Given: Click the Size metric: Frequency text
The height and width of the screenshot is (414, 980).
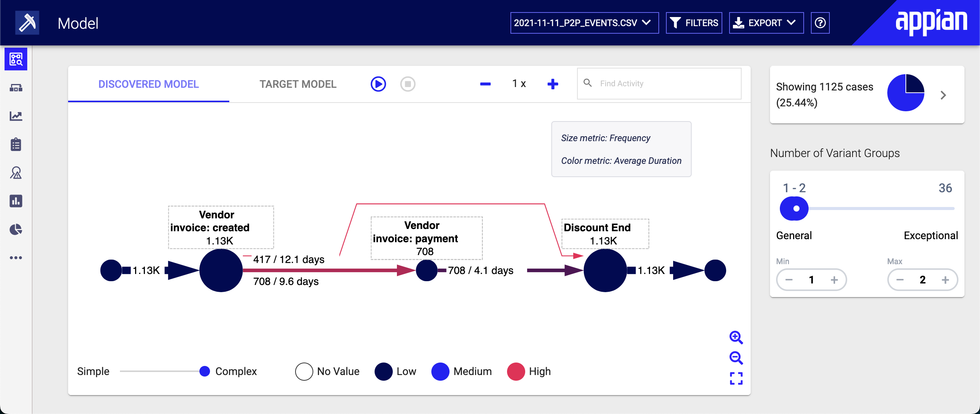Looking at the screenshot, I should tap(605, 138).
